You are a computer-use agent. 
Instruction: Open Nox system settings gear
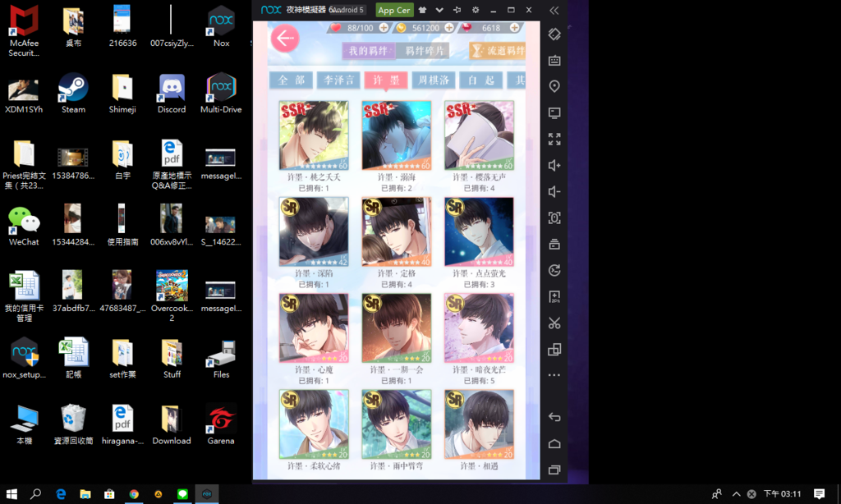[x=476, y=10]
